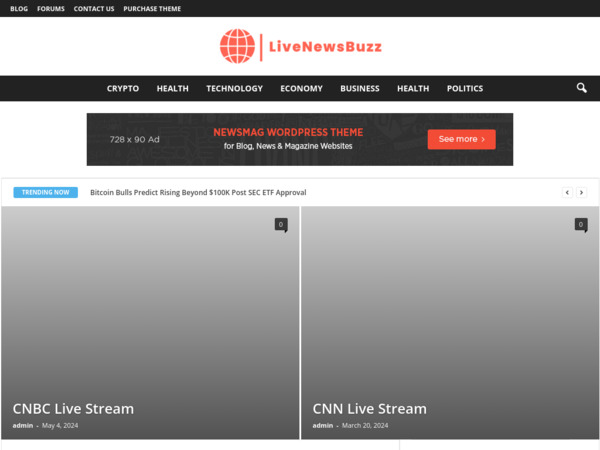Click Newsmag WordPress Theme ad headline
The height and width of the screenshot is (450, 600).
tap(288, 132)
